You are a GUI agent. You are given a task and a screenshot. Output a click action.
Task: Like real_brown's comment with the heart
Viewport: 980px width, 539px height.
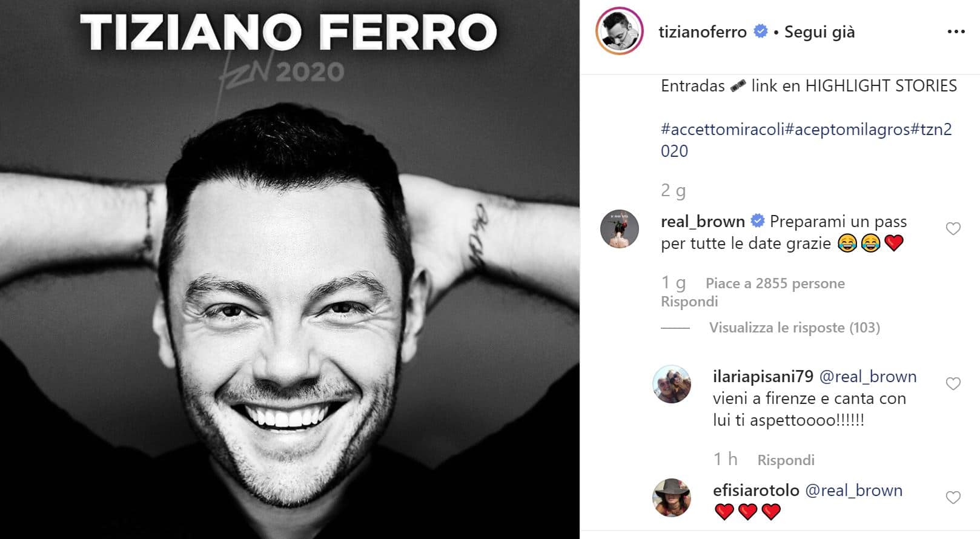tap(953, 229)
